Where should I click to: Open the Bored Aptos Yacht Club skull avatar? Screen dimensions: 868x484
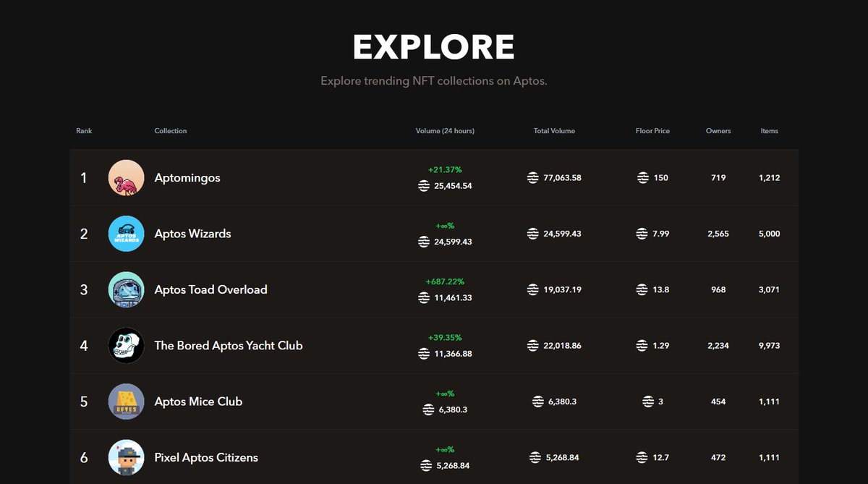click(x=126, y=346)
